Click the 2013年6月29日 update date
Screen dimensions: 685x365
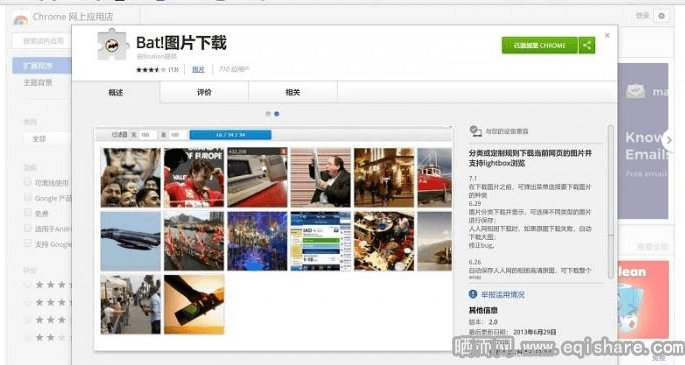(535, 332)
